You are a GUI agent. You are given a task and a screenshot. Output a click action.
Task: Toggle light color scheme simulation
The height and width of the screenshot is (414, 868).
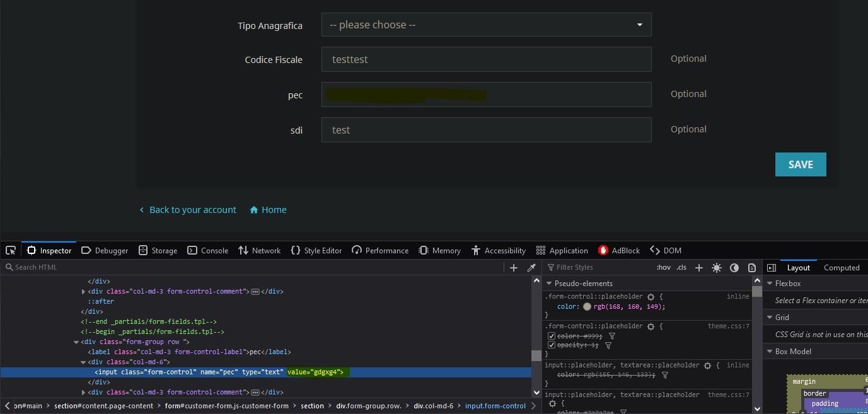(716, 268)
